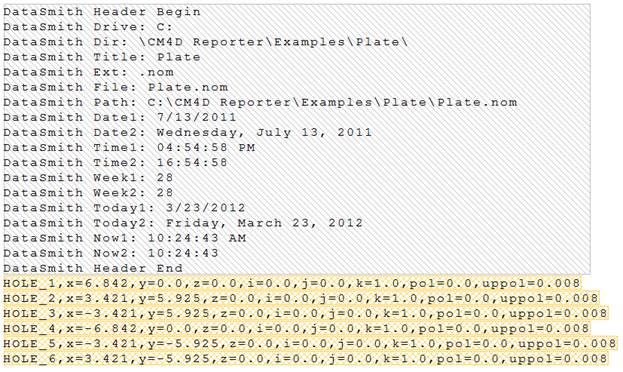This screenshot has height=372, width=623.
Task: Click the 'Date1: 7/13/2011' line
Action: coord(120,117)
